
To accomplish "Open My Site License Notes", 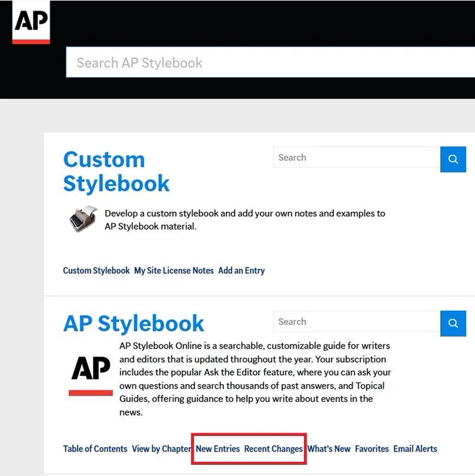I will click(173, 270).
